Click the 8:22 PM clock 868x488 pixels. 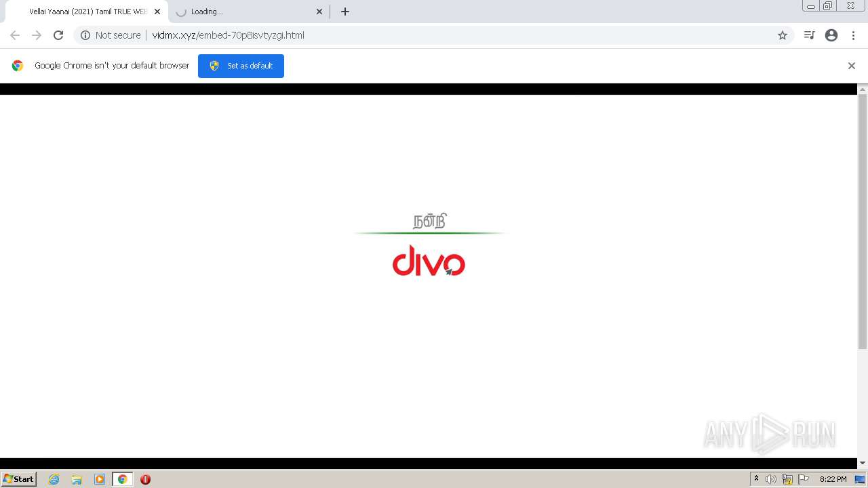[833, 479]
